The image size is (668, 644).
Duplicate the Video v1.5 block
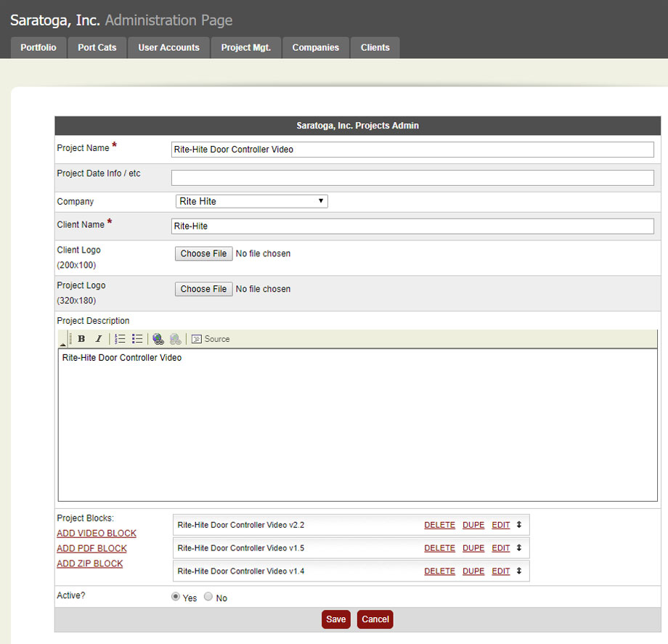click(473, 548)
